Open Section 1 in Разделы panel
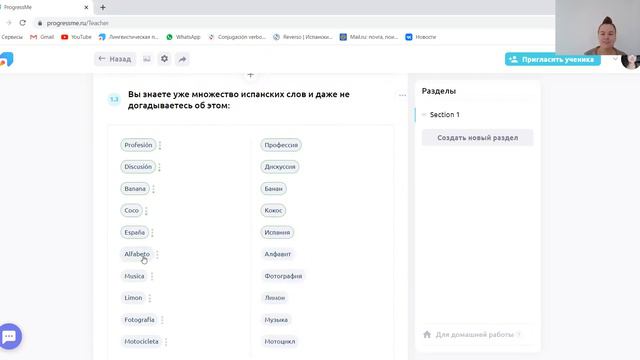The image size is (640, 360). tap(444, 115)
